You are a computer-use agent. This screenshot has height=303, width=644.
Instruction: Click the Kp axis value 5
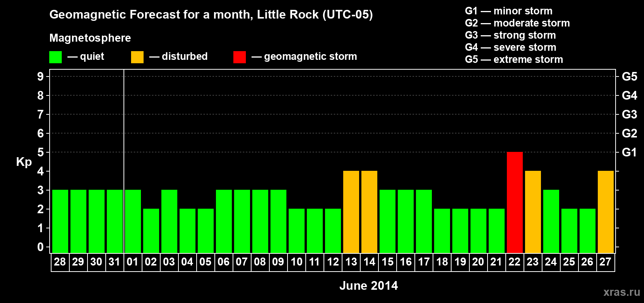tap(41, 152)
